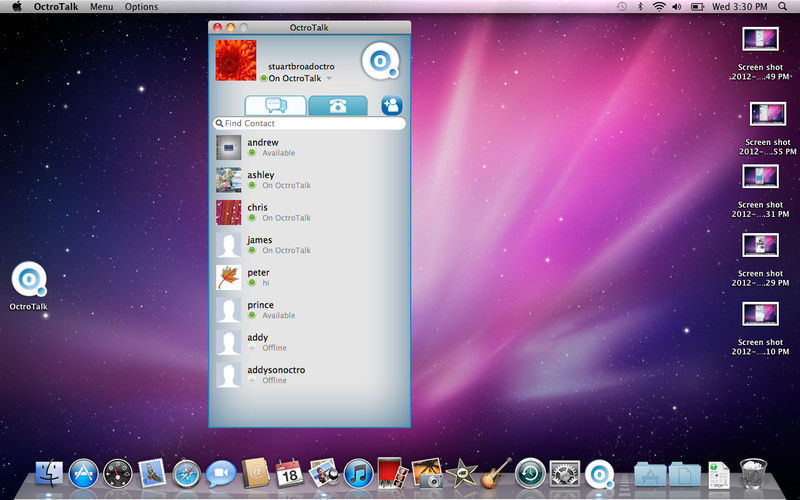Open Address Book from the Dock

255,473
